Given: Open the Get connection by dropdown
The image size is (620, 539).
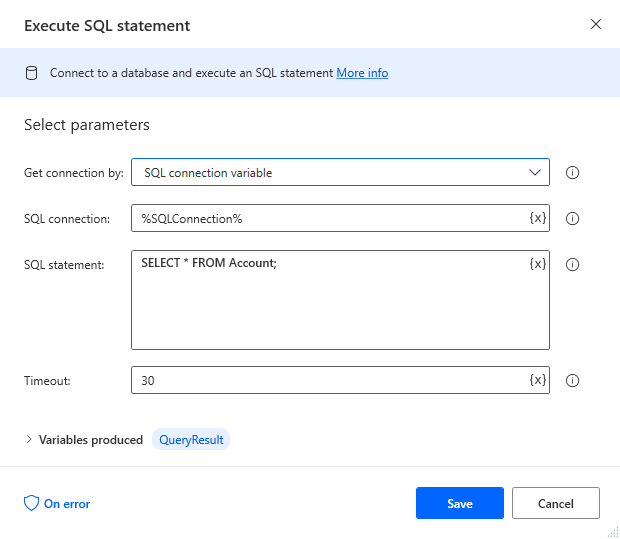Looking at the screenshot, I should (x=340, y=172).
